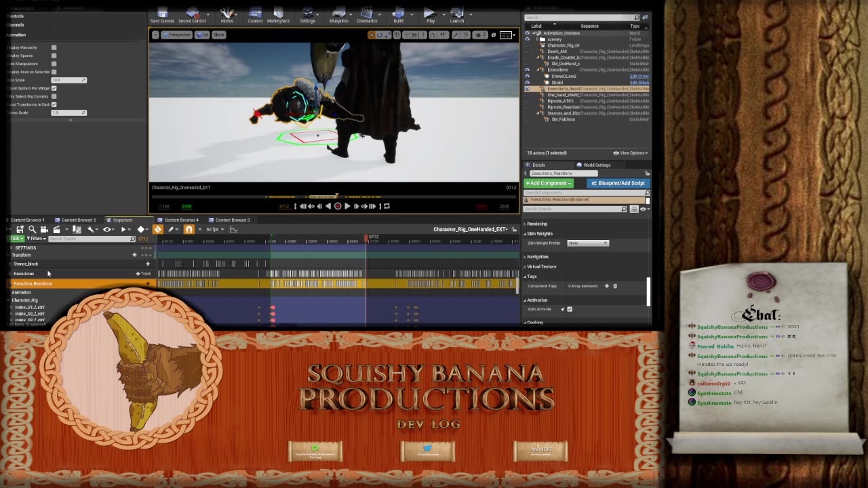Switch to Content Browser 1 tab

(27, 220)
